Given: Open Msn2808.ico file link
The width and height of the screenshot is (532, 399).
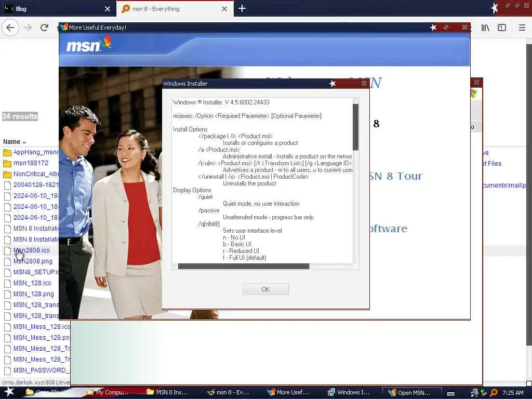Looking at the screenshot, I should click(x=31, y=250).
